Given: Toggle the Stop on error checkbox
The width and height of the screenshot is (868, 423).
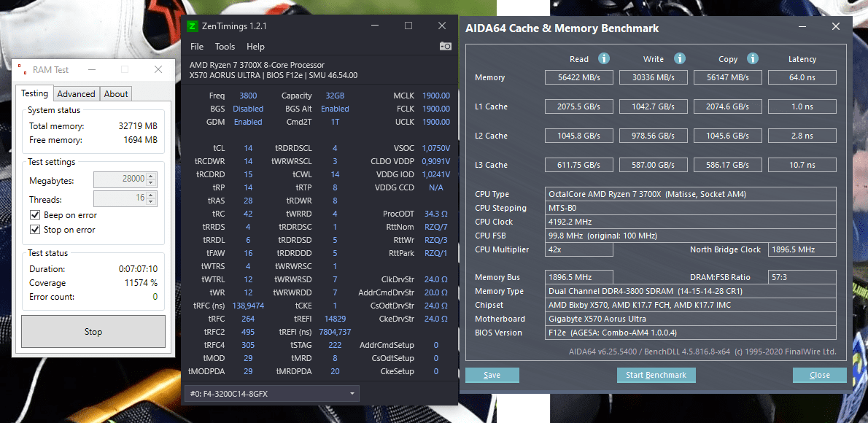Looking at the screenshot, I should point(35,229).
